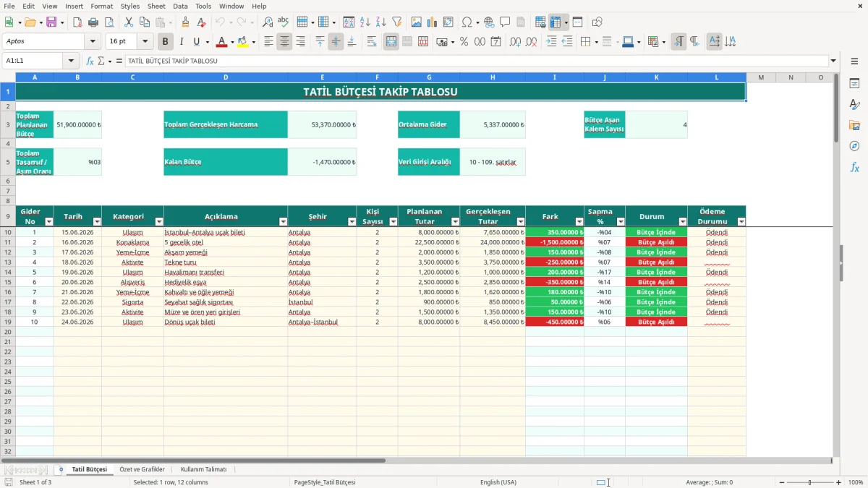Toggle Underline formatting
The width and height of the screenshot is (868, 488).
[197, 42]
